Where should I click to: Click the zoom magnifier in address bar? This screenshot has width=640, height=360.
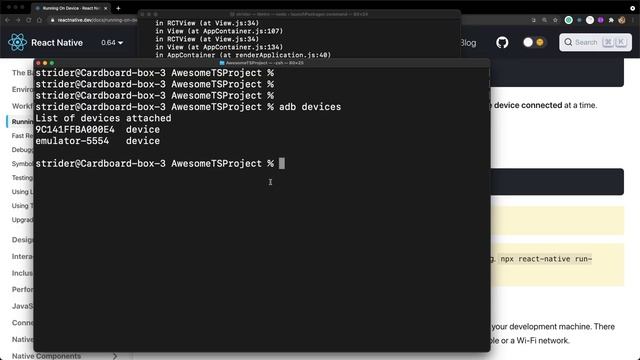pos(544,20)
